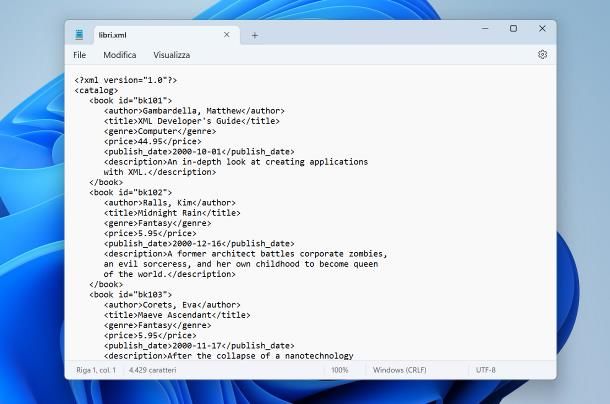Close the libri.xml tab
The width and height of the screenshot is (610, 404).
click(226, 35)
